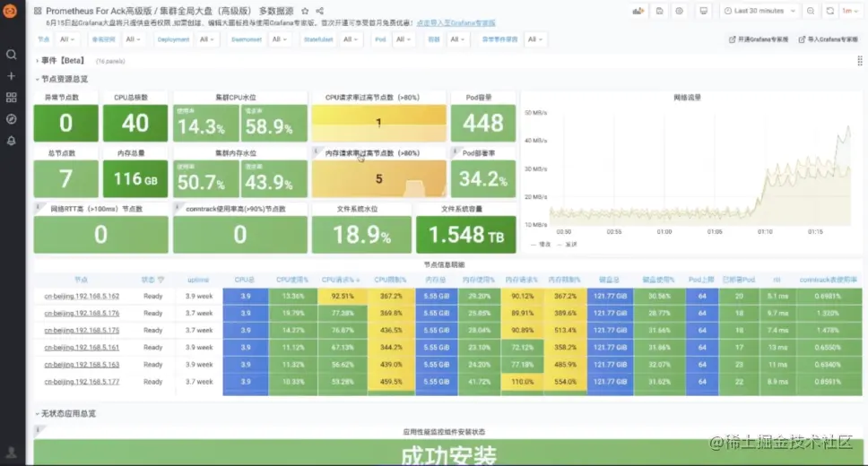This screenshot has height=466, width=868.
Task: Open the Last 30 minutes time picker
Action: (759, 11)
